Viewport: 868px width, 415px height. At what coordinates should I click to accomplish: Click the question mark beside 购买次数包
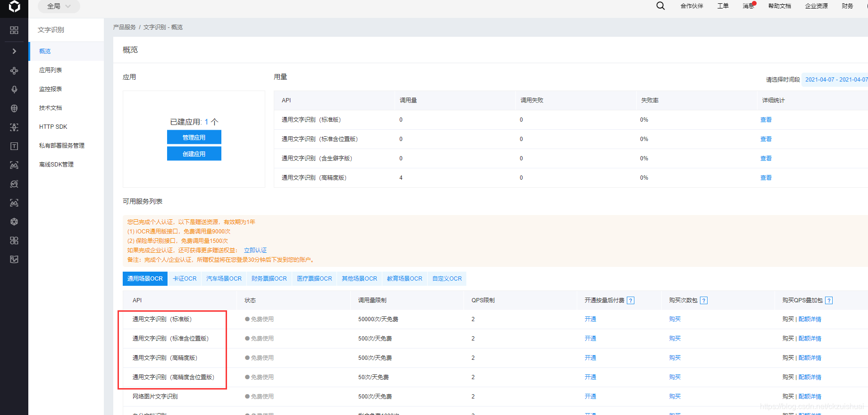tap(703, 300)
